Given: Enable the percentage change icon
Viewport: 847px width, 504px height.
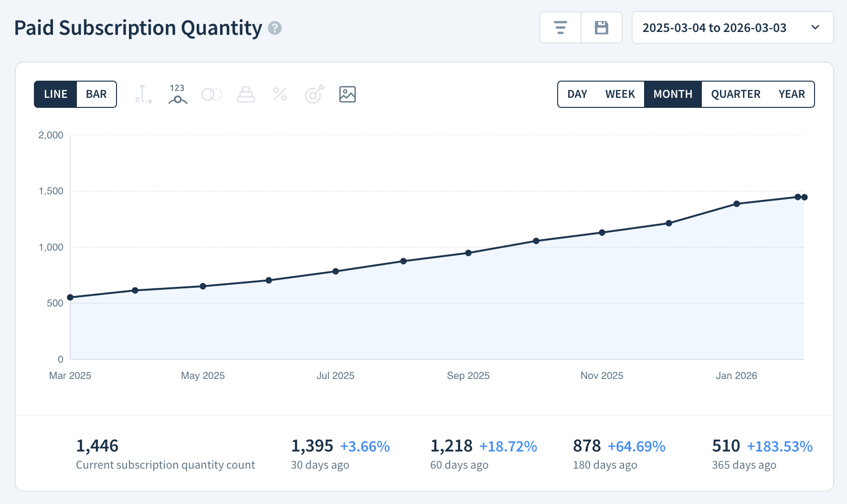Looking at the screenshot, I should 279,94.
